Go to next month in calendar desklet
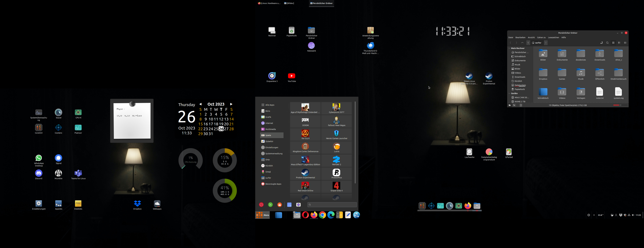The image size is (644, 248). (231, 104)
